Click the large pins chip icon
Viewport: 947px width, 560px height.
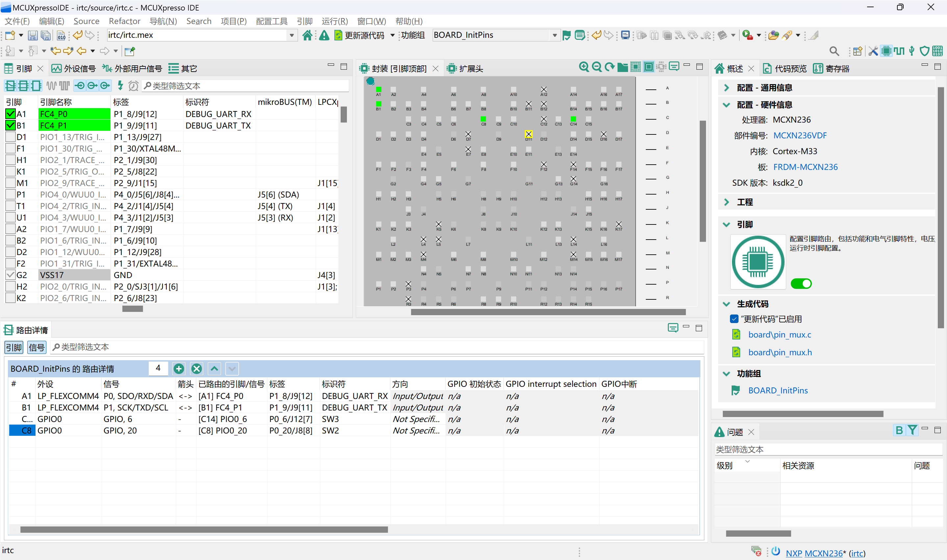click(x=758, y=262)
